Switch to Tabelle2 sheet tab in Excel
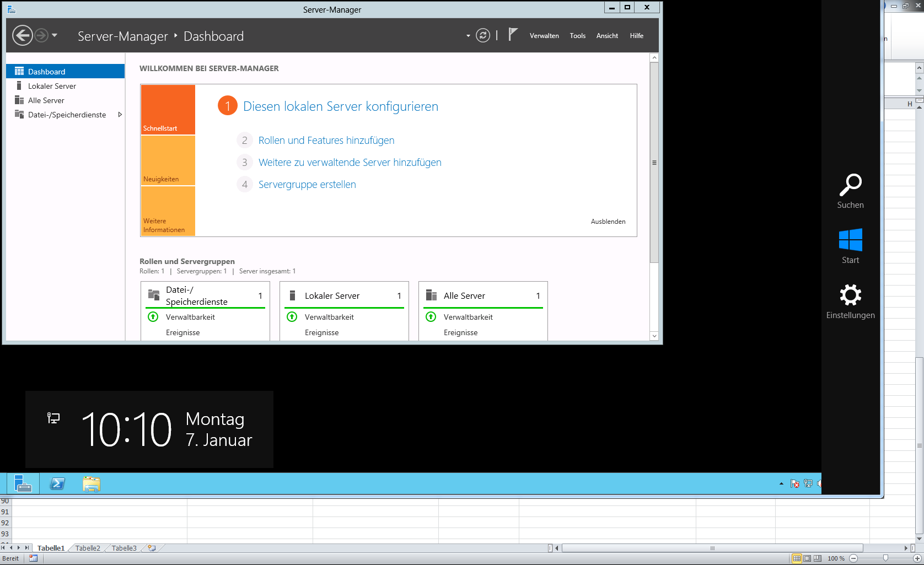This screenshot has height=565, width=924. (88, 548)
